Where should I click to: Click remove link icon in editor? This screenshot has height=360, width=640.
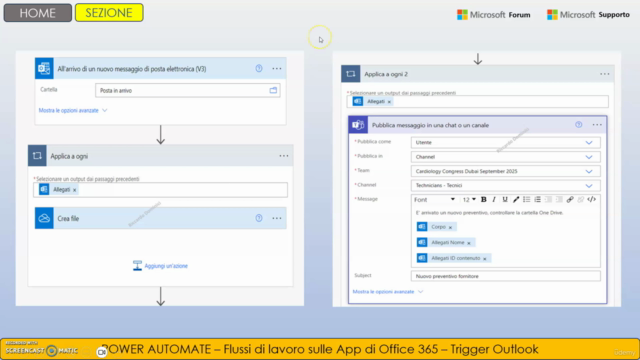[581, 200]
